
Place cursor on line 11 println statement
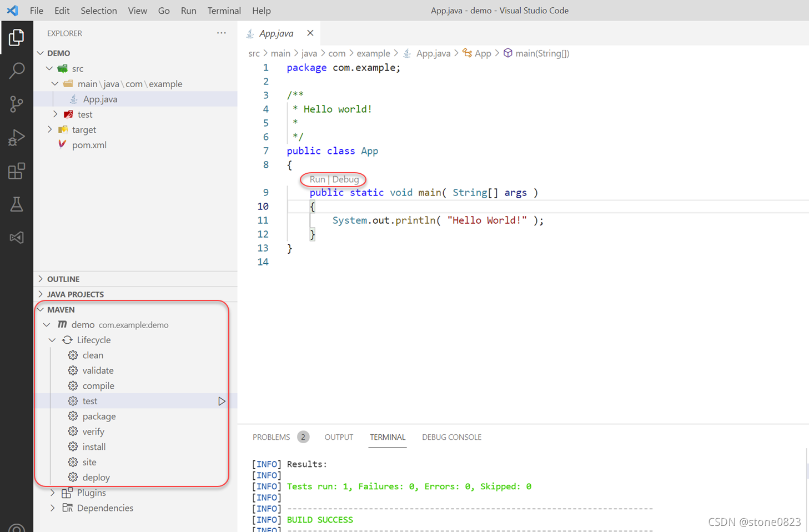coord(438,220)
